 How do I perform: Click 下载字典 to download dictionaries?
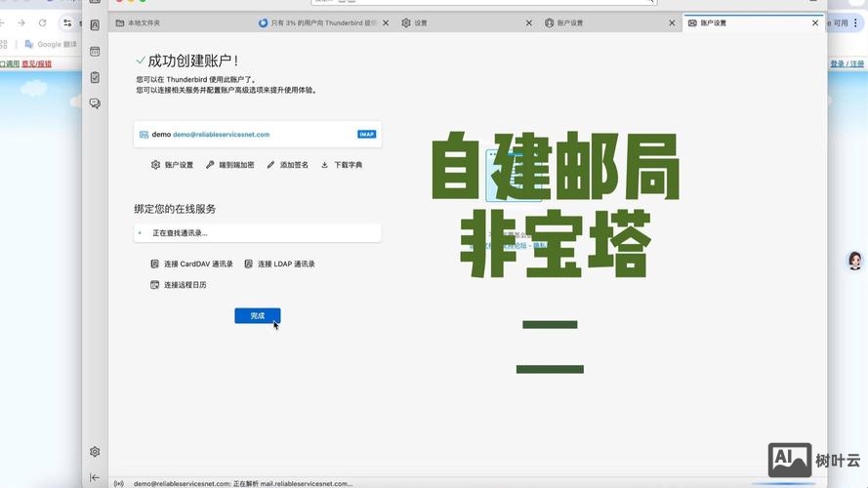pos(342,165)
